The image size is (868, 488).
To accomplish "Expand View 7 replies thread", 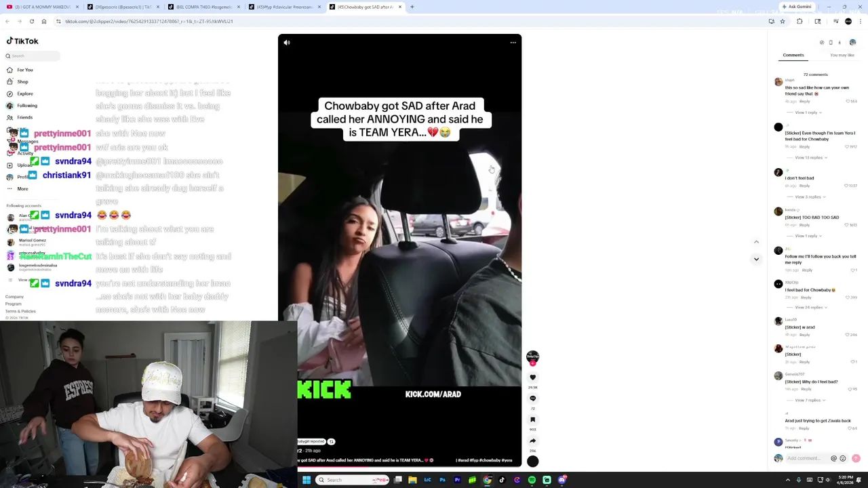I will pyautogui.click(x=809, y=400).
